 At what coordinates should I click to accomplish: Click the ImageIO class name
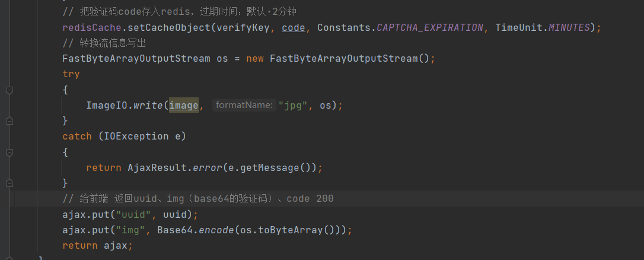107,105
